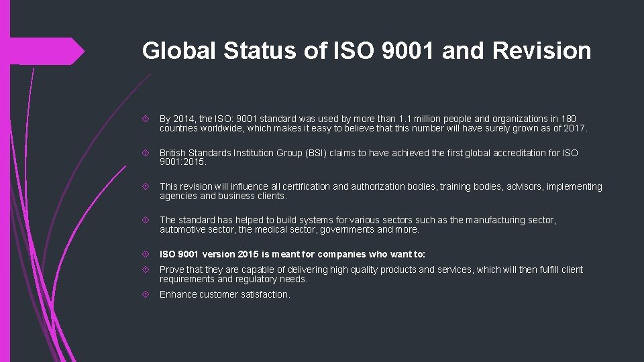Click the bullet icon next to bold 'ISO 9001 version 2015'
Image resolution: width=644 pixels, height=362 pixels.
tap(146, 254)
